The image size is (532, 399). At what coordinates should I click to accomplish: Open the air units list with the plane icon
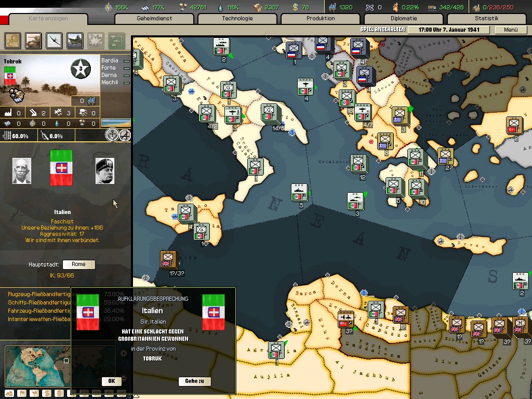[x=55, y=40]
